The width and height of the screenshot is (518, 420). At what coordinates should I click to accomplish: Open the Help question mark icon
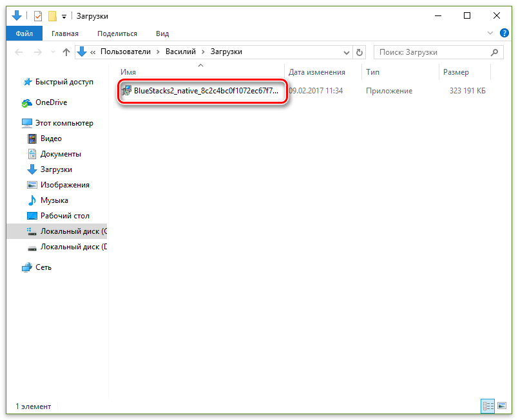pyautogui.click(x=504, y=33)
